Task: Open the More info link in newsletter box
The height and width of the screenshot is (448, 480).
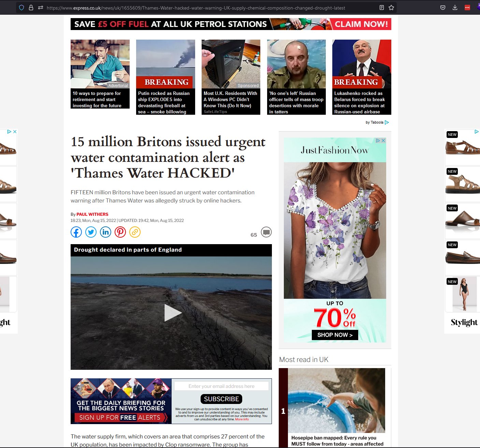Action: pos(242,419)
